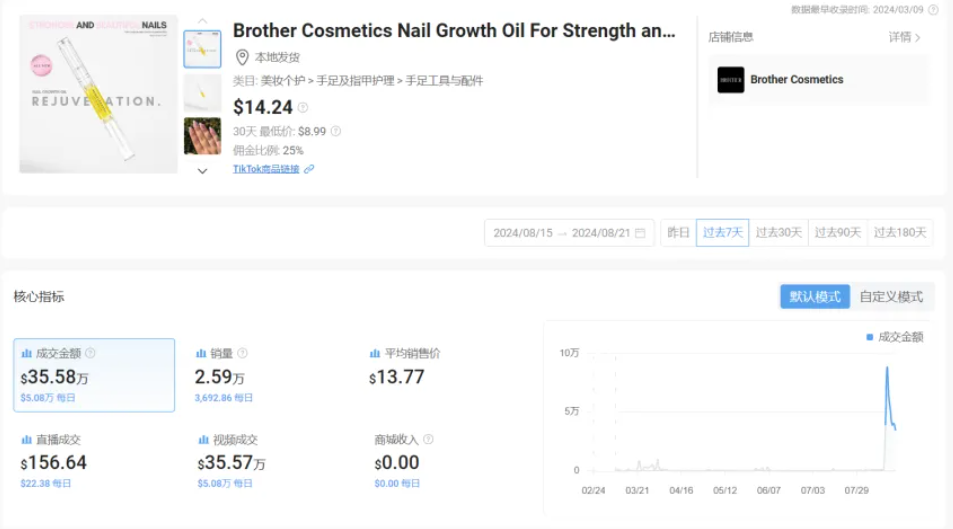Click the info icon beside 商城收入
The image size is (953, 529).
click(x=428, y=439)
